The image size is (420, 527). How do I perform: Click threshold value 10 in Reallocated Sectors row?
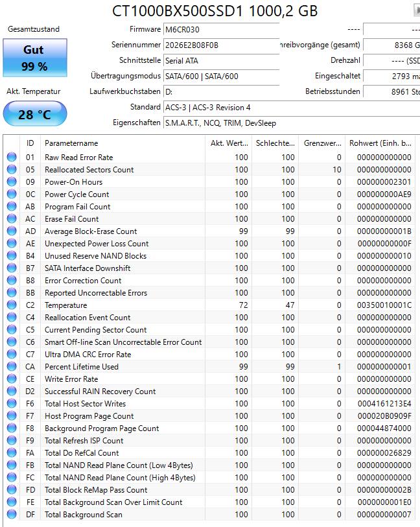(x=337, y=170)
